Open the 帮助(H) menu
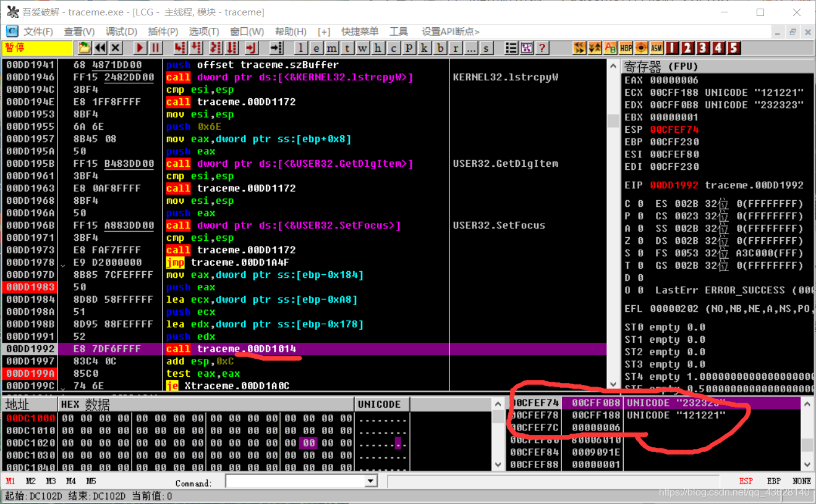 (291, 31)
